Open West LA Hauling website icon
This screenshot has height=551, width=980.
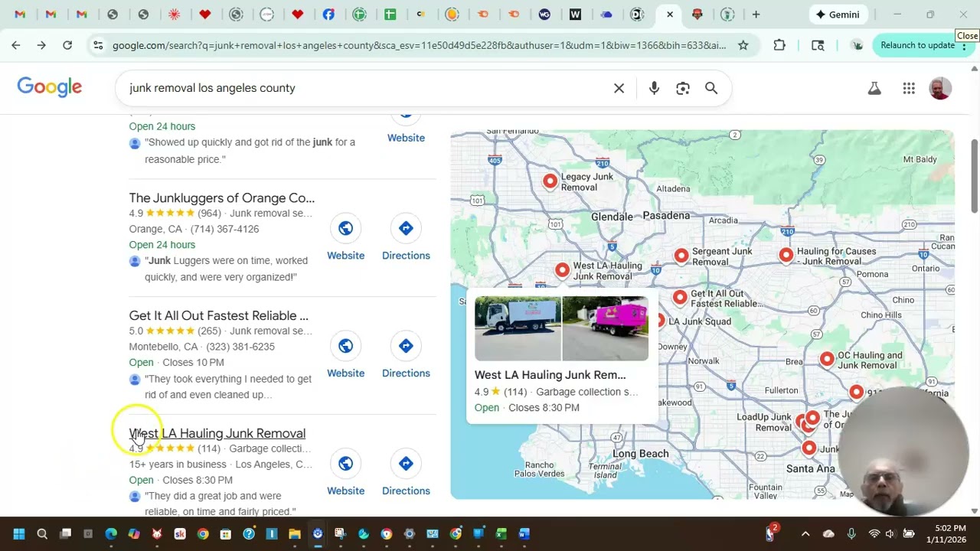(x=346, y=464)
